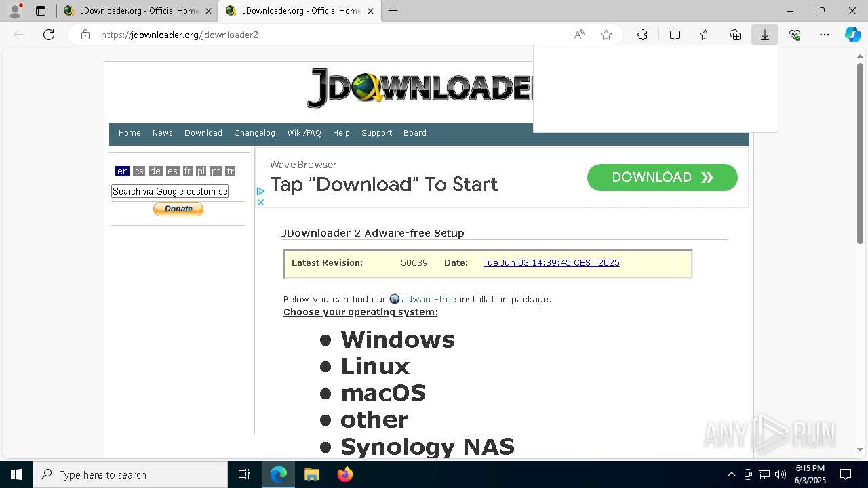Image resolution: width=868 pixels, height=488 pixels.
Task: Launch Firefox from the taskbar
Action: pos(344,474)
